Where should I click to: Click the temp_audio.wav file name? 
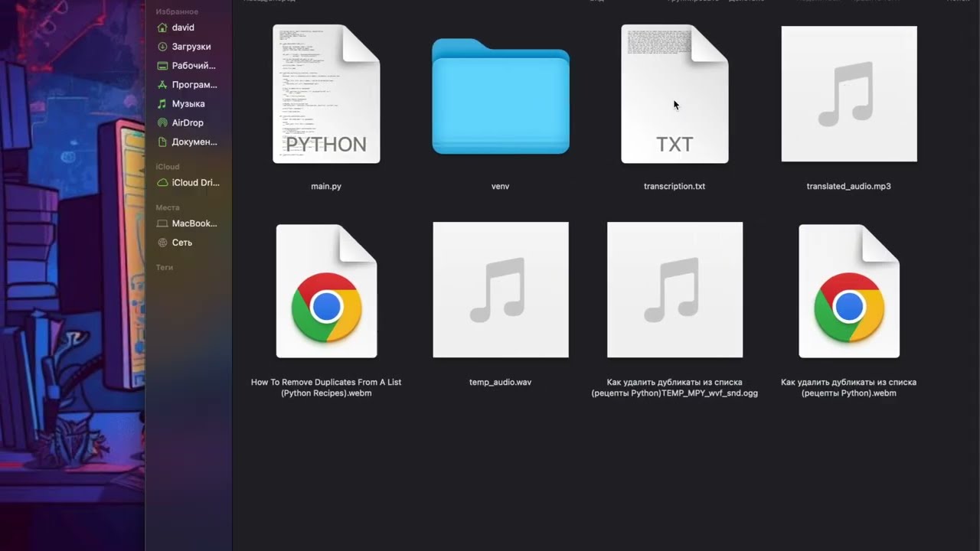501,383
